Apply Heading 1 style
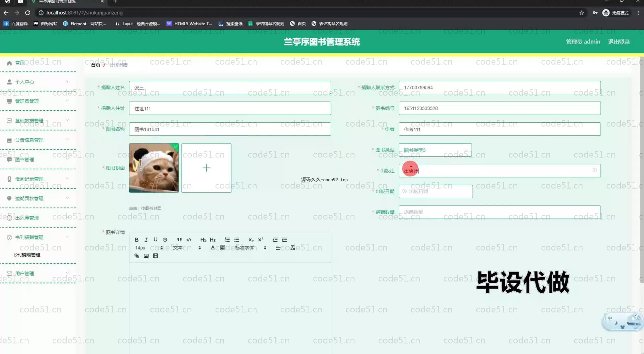The height and width of the screenshot is (354, 644). [203, 240]
